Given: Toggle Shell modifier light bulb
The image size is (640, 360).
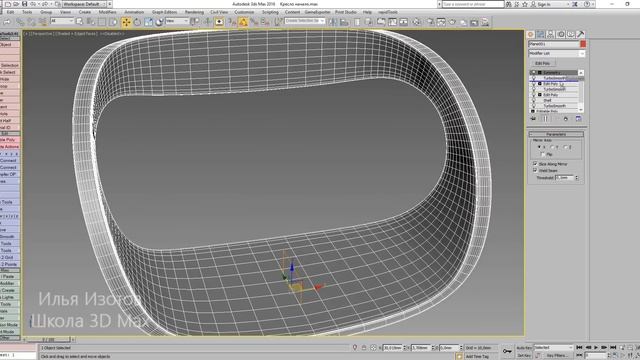Looking at the screenshot, I should tap(534, 100).
